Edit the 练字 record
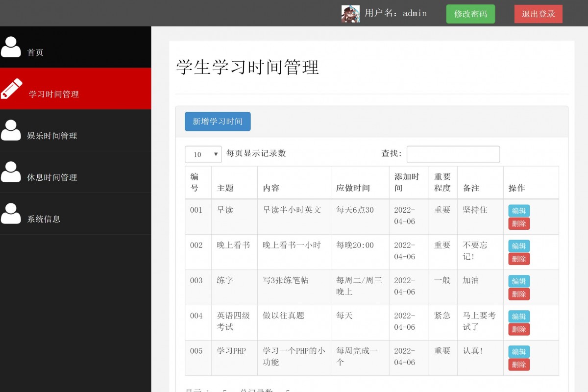Viewport: 588px width, 392px height. pos(518,281)
